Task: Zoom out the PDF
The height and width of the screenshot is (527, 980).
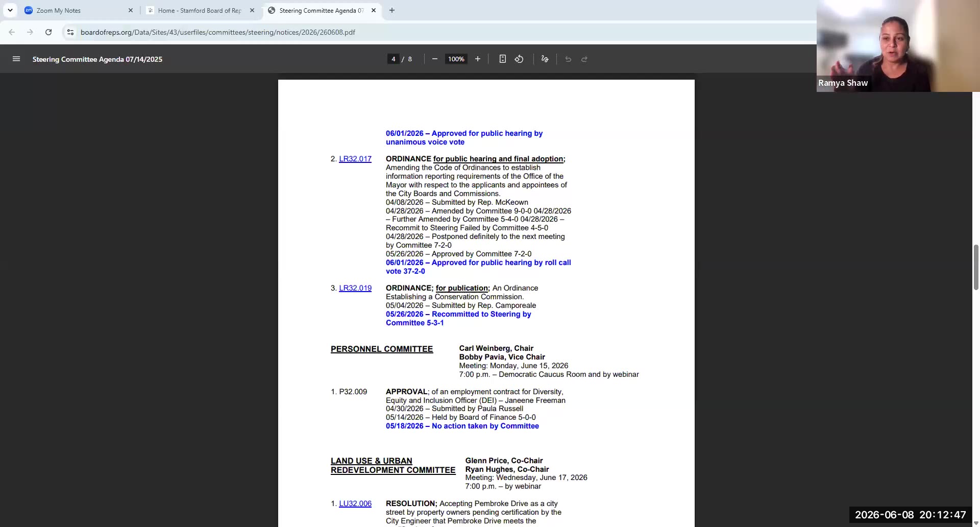Action: pos(435,59)
